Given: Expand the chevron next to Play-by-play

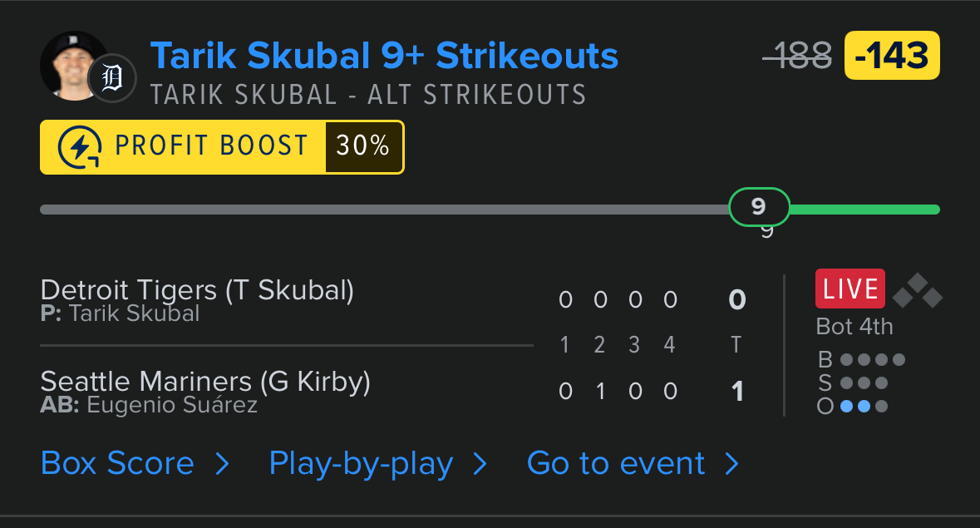Looking at the screenshot, I should pos(480,464).
